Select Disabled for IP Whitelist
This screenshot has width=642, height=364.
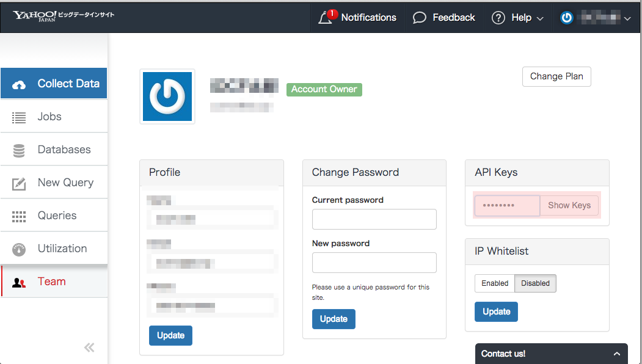tap(535, 283)
